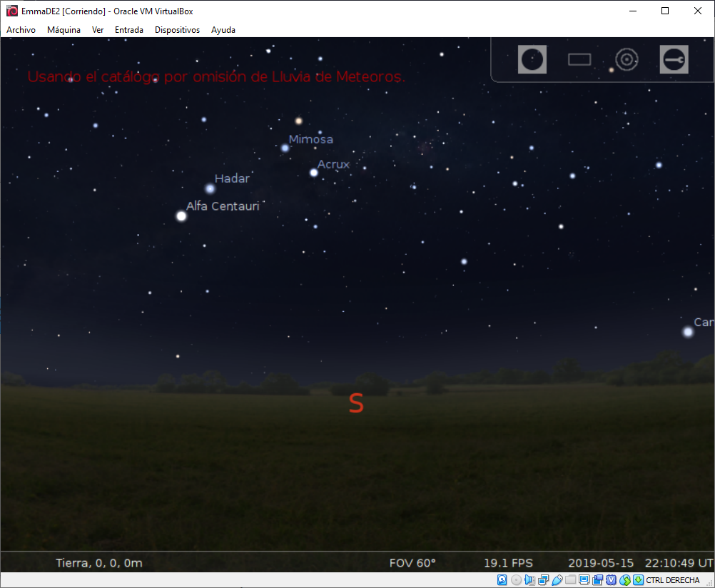
Task: Open the Máquina menu
Action: (64, 30)
